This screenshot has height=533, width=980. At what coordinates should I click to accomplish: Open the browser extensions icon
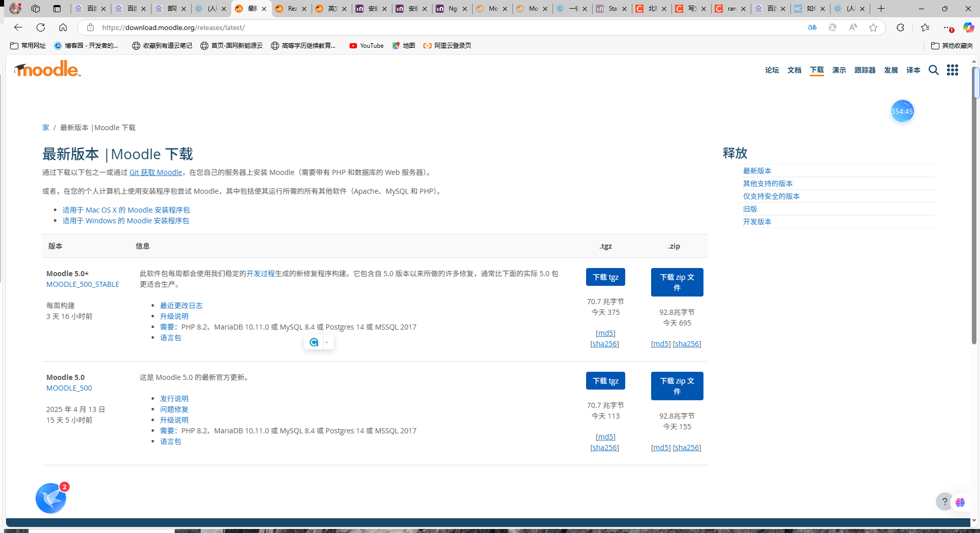pyautogui.click(x=900, y=27)
